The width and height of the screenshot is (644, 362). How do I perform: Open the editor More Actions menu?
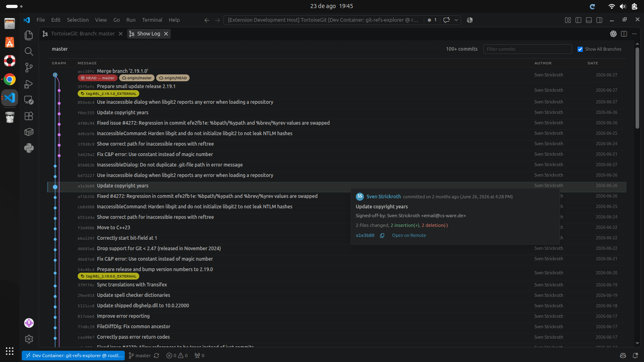coord(634,34)
